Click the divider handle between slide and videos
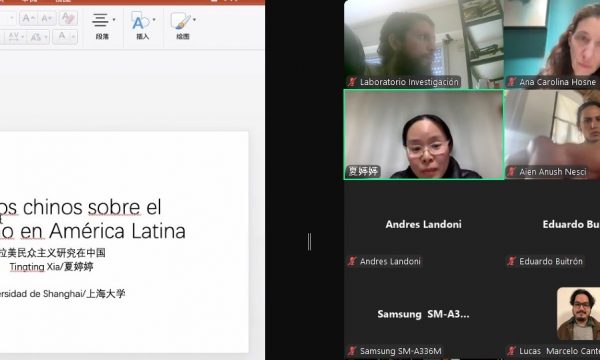This screenshot has width=600, height=360. click(x=309, y=242)
